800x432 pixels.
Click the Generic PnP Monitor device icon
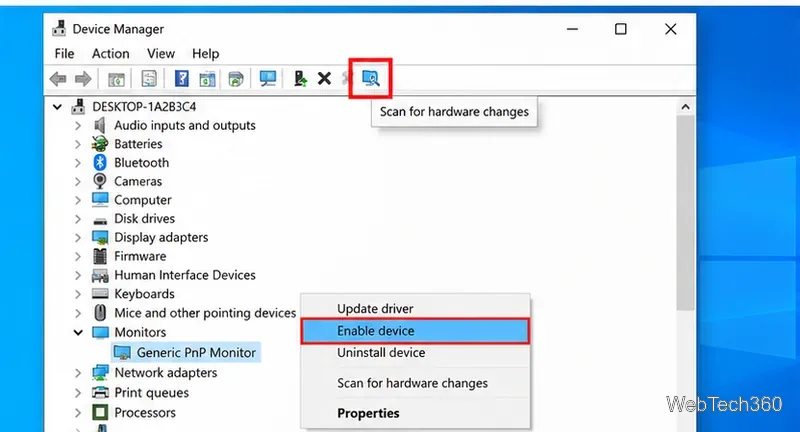click(122, 352)
